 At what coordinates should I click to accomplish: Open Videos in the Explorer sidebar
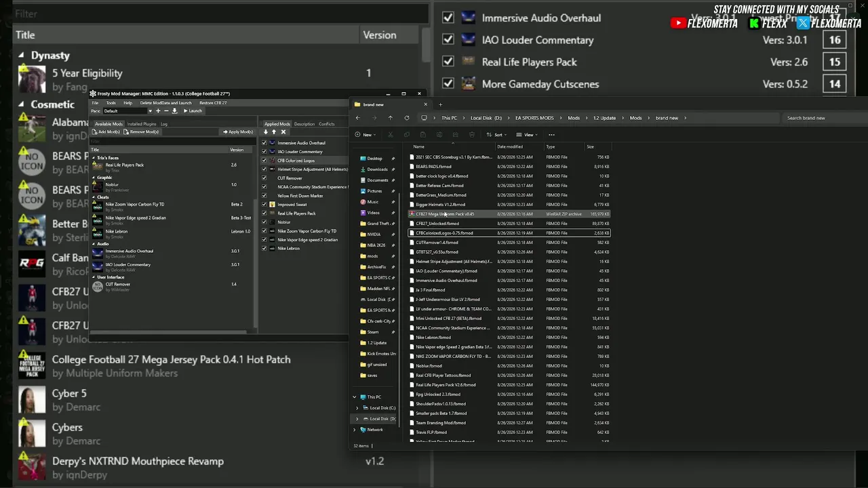(373, 213)
